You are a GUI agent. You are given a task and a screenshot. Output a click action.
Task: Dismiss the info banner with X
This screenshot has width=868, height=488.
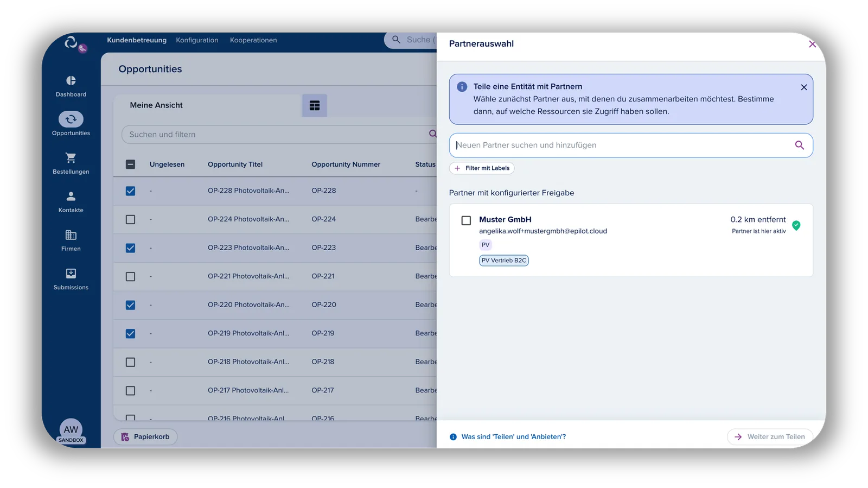[x=804, y=87]
